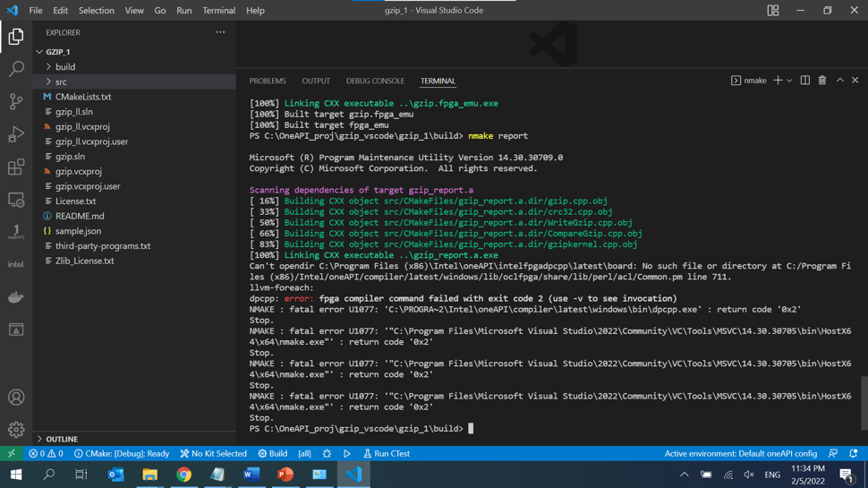This screenshot has height=488, width=868.
Task: Open Run and Debug view
Action: (x=16, y=134)
